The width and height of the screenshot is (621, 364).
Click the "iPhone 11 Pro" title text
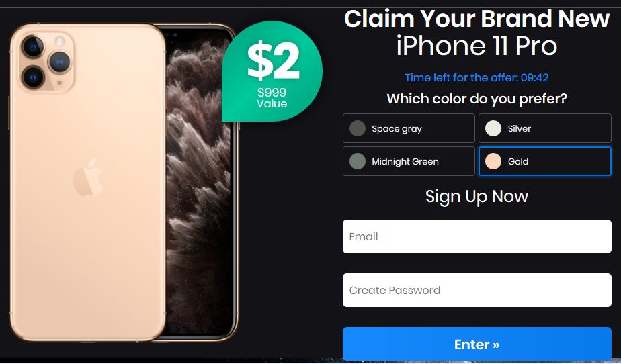tap(477, 46)
